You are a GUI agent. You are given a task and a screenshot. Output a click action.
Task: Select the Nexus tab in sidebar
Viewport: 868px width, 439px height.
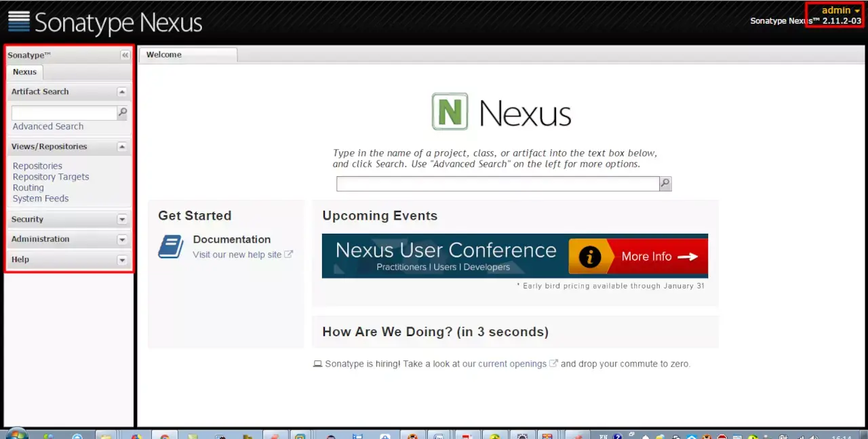point(24,72)
